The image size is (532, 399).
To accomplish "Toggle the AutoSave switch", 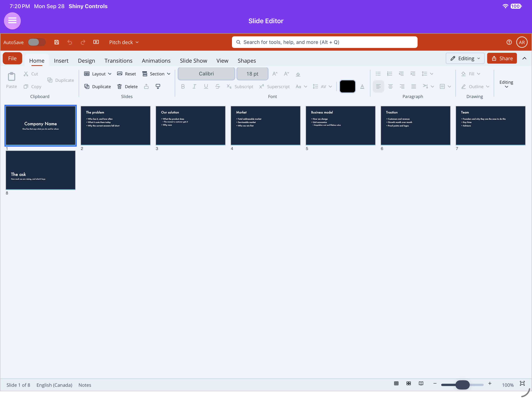I will coord(37,42).
